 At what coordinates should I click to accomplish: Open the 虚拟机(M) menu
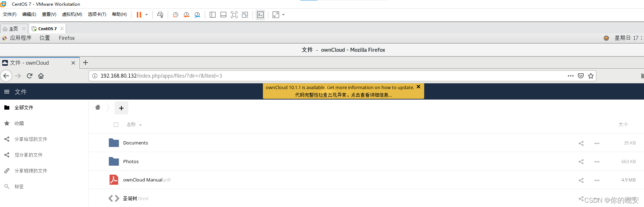[72, 14]
